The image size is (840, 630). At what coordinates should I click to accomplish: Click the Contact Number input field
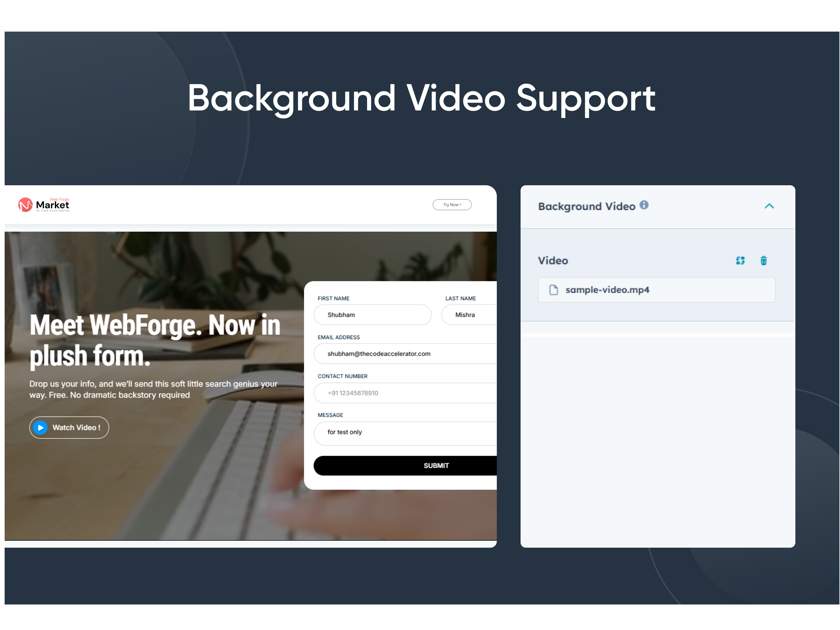[x=405, y=393]
